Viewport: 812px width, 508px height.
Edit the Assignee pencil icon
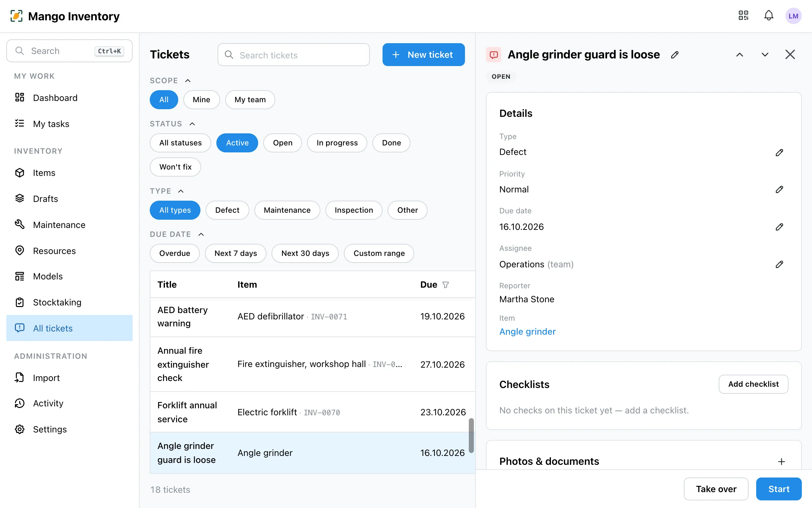coord(779,264)
